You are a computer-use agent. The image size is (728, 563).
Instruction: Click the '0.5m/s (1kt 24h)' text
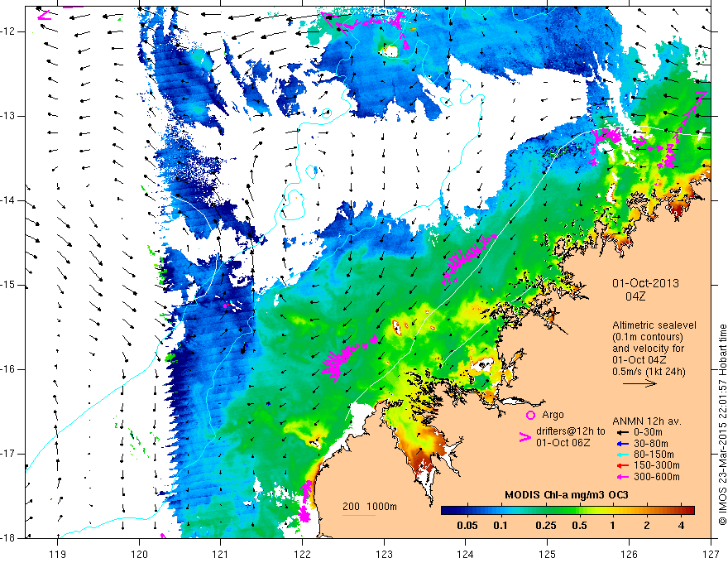pos(649,371)
